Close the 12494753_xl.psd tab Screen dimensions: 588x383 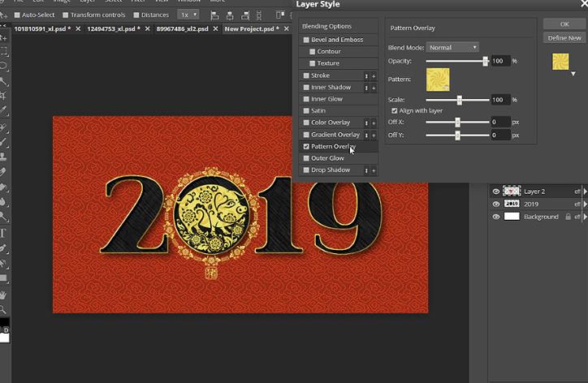point(147,29)
